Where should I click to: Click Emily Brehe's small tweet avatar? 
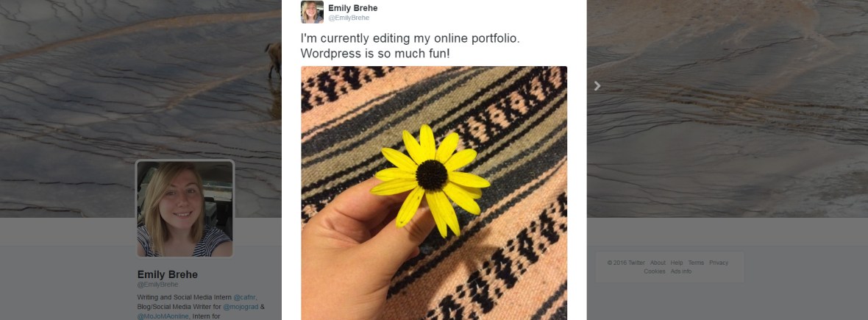[x=312, y=12]
